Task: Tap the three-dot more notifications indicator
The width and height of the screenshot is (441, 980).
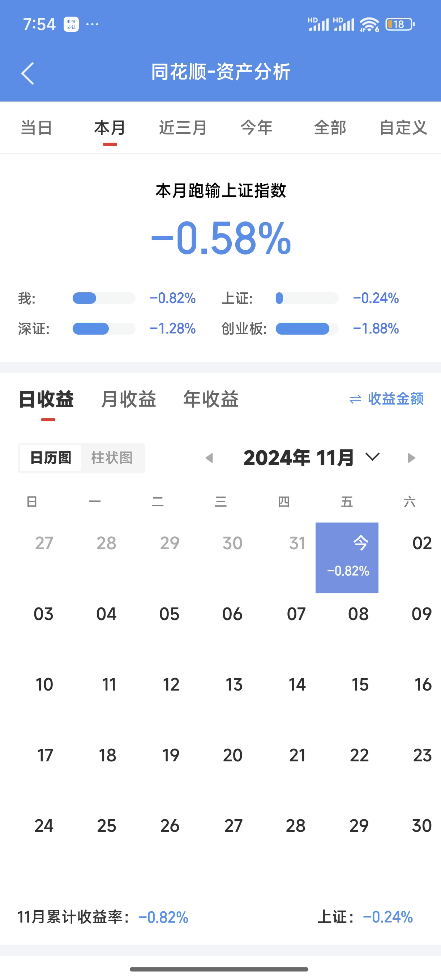Action: (x=93, y=24)
